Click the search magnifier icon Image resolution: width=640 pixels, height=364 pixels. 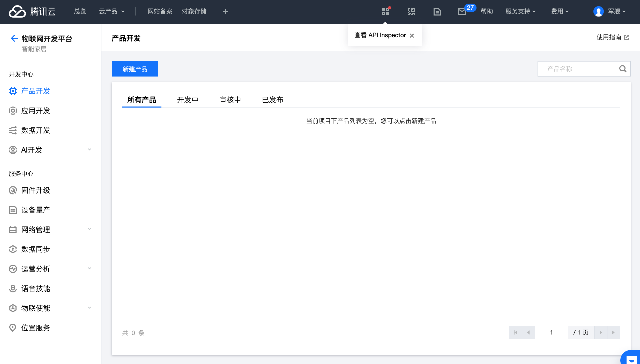(x=623, y=69)
